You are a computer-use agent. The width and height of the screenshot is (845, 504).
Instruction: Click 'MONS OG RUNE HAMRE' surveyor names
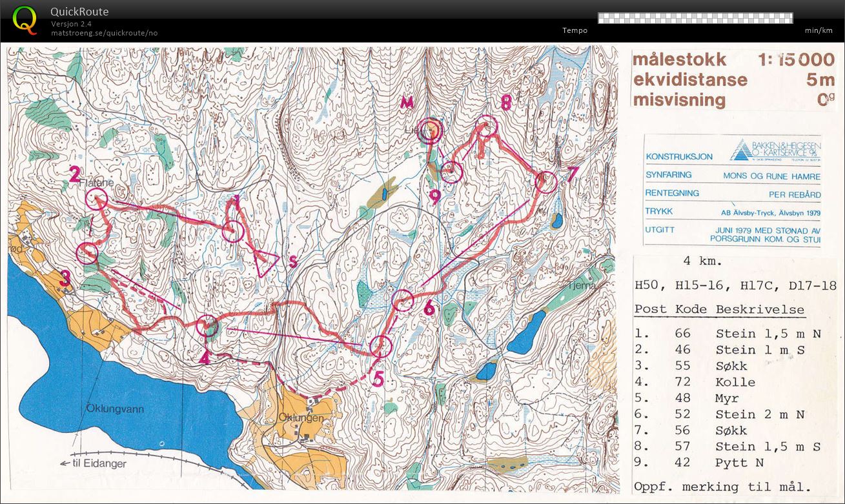pos(771,176)
